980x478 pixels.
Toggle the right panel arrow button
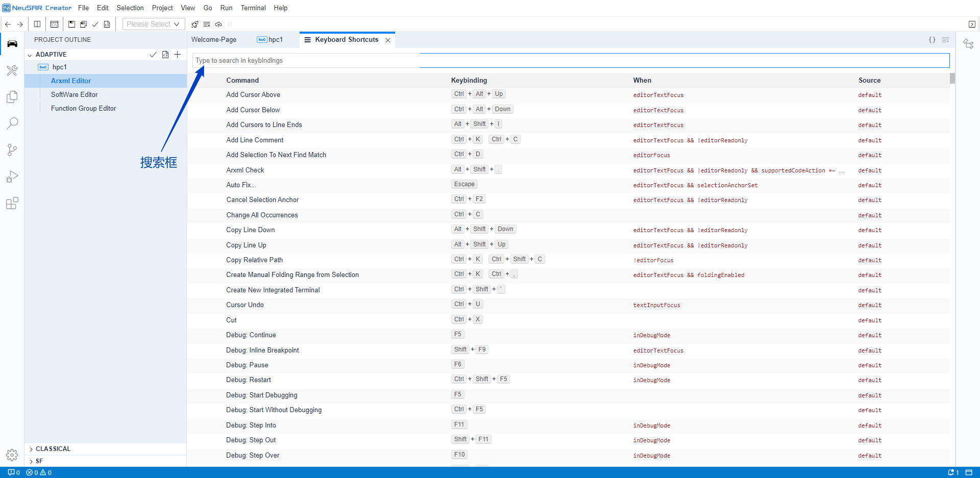click(x=972, y=24)
